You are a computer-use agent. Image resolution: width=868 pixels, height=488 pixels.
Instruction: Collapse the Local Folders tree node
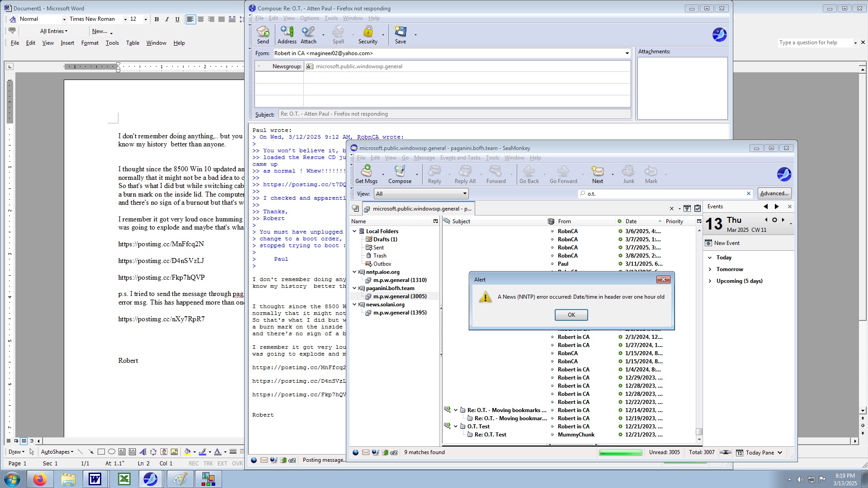(x=354, y=231)
